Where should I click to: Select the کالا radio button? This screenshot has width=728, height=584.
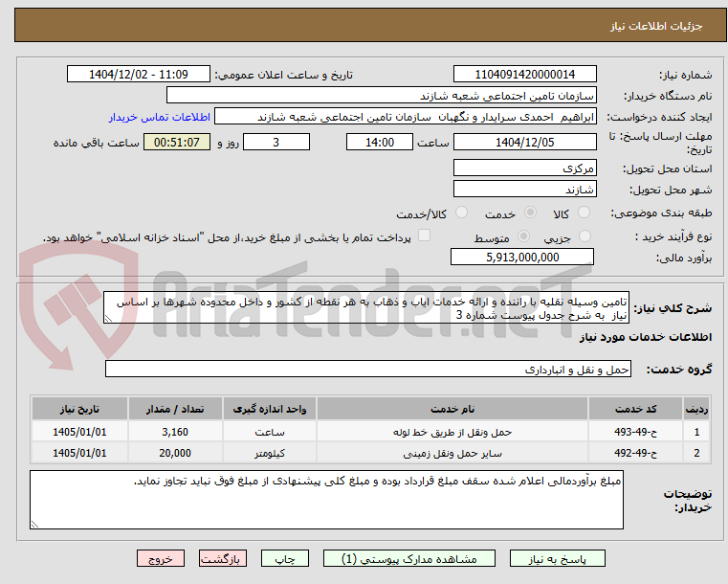click(x=584, y=213)
